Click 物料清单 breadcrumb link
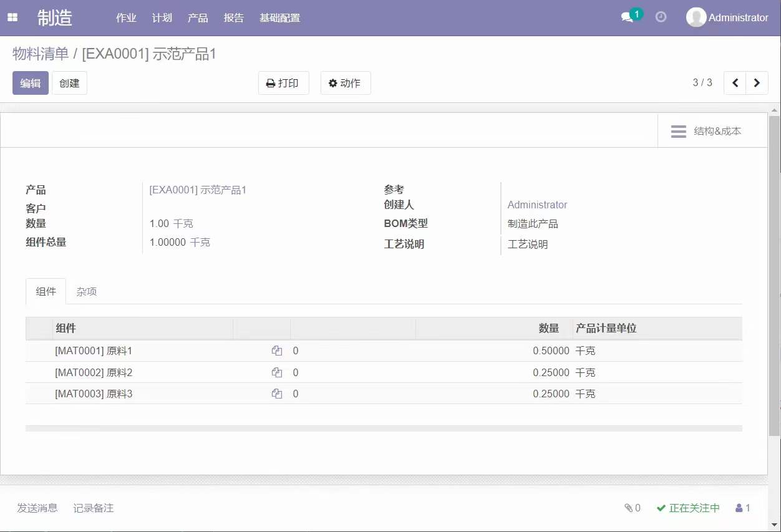The width and height of the screenshot is (781, 532). pyautogui.click(x=41, y=54)
